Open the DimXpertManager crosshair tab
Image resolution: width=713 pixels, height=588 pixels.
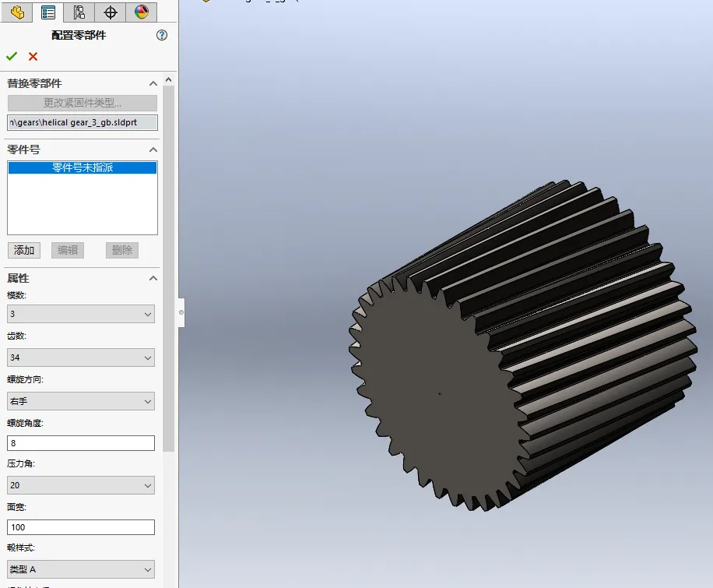pyautogui.click(x=110, y=12)
